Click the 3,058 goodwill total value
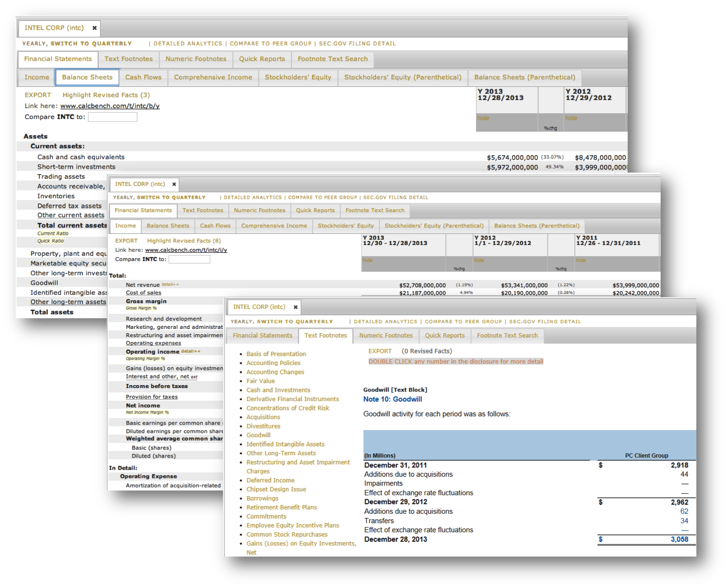Viewport: 728px width, 588px height. click(679, 539)
